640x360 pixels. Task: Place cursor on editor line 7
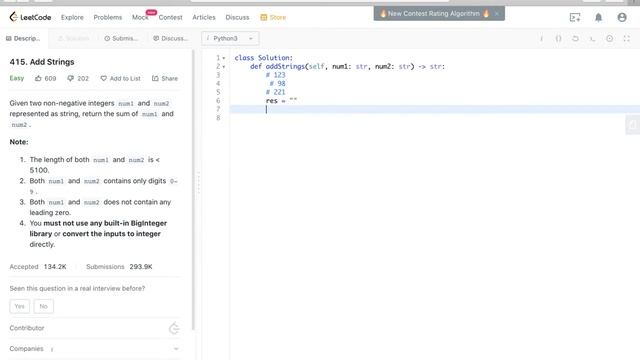point(435,109)
